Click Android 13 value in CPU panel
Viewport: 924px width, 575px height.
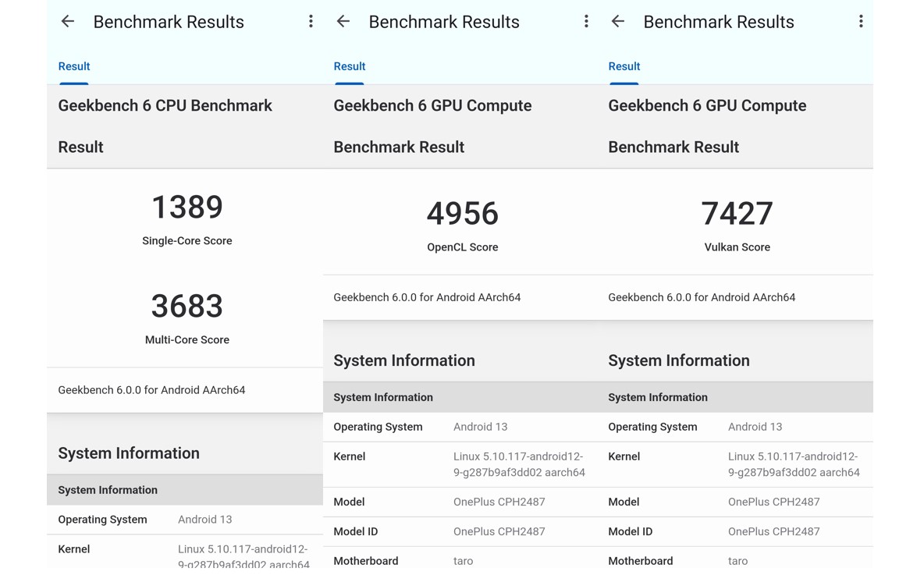click(205, 520)
